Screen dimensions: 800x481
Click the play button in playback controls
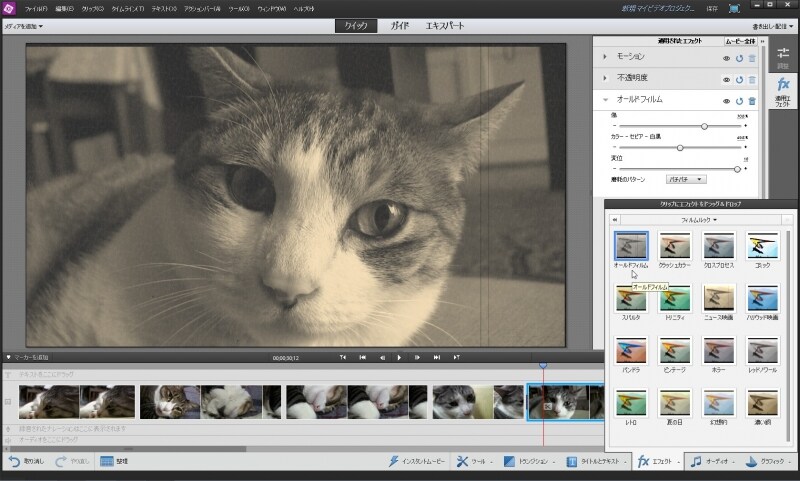click(399, 357)
